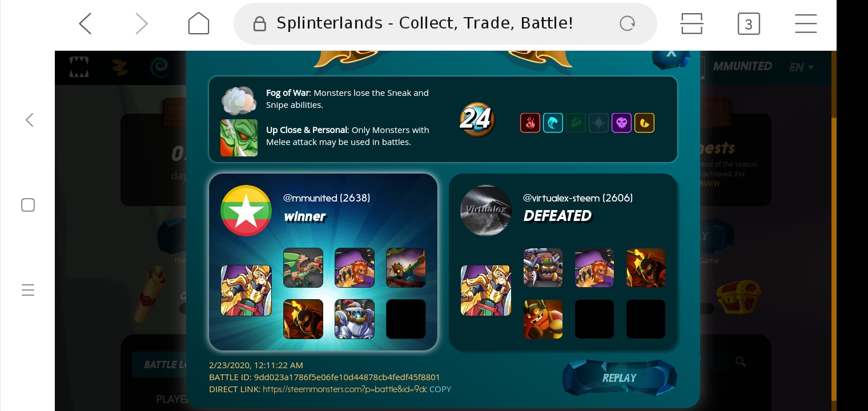Open the steemmonsters direct battle link
This screenshot has width=868, height=411.
click(345, 389)
